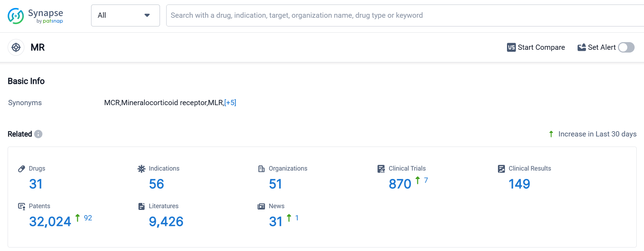Click the Clinical Results chart icon
644x251 pixels.
[501, 169]
